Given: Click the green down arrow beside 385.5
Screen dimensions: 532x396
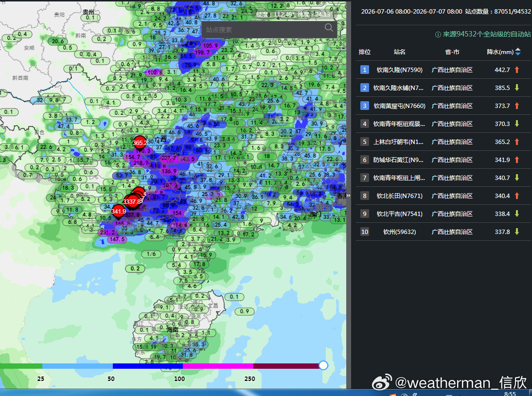Looking at the screenshot, I should click(517, 88).
